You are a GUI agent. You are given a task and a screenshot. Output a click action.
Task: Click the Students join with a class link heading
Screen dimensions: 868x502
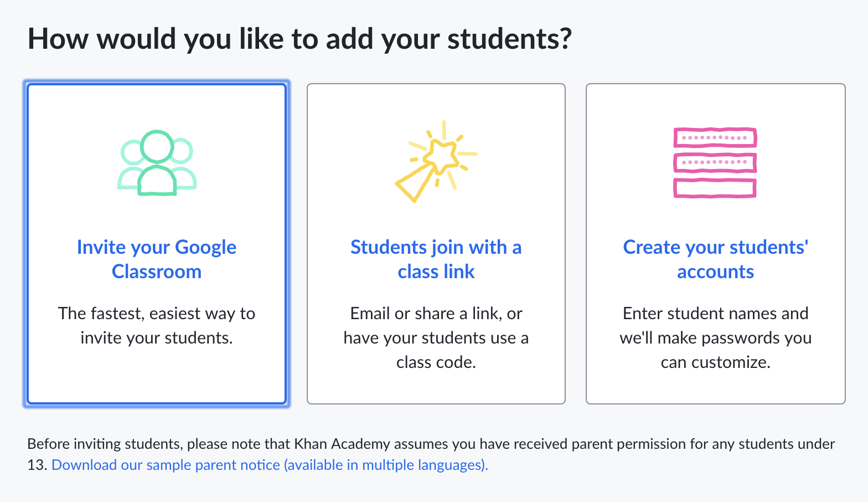point(436,259)
